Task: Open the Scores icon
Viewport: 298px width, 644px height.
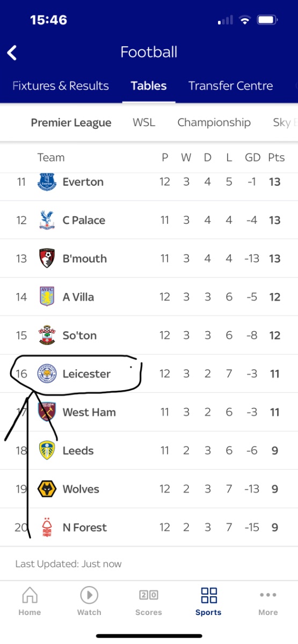Action: 149,595
